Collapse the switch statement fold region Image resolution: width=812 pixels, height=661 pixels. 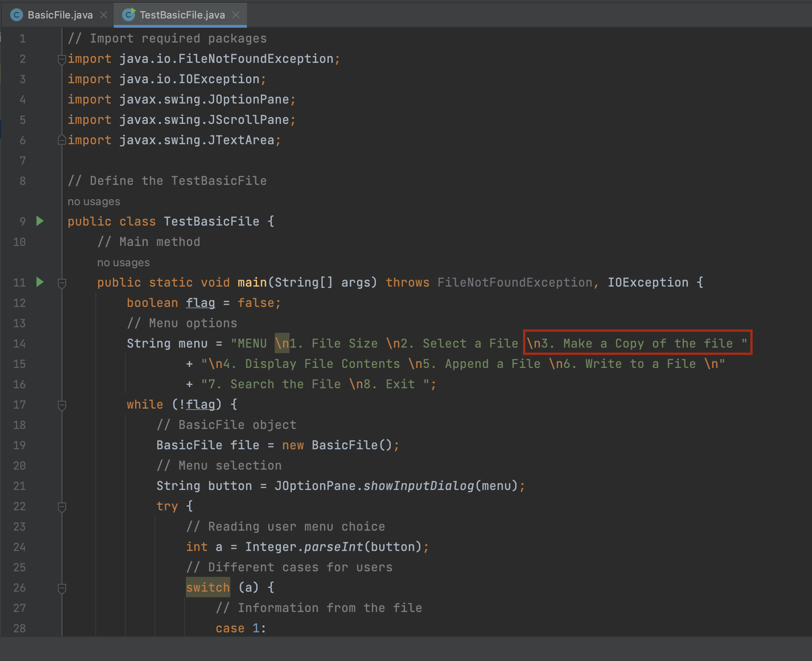[62, 588]
